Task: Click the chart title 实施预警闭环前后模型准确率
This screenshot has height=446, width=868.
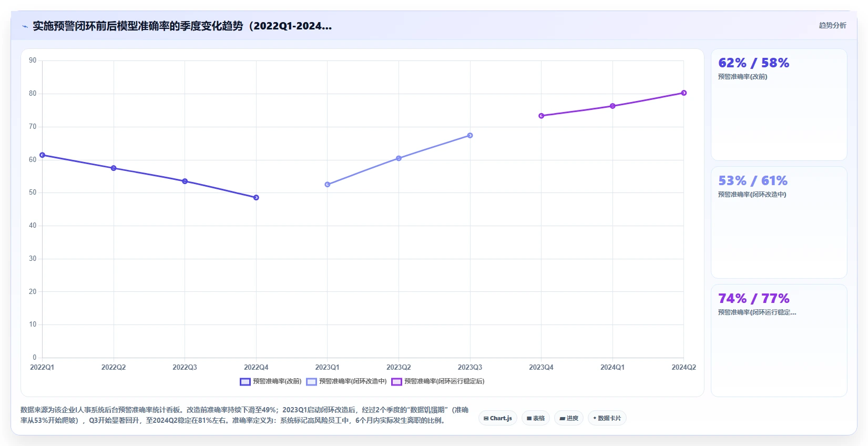Action: click(182, 26)
